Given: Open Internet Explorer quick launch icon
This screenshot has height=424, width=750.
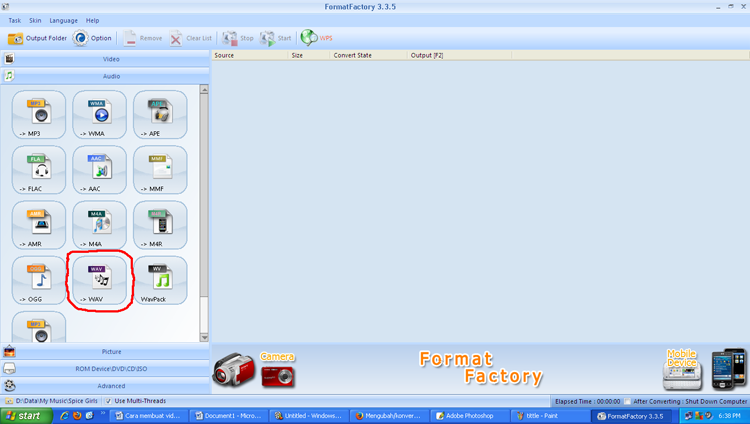Looking at the screenshot, I should [x=64, y=416].
